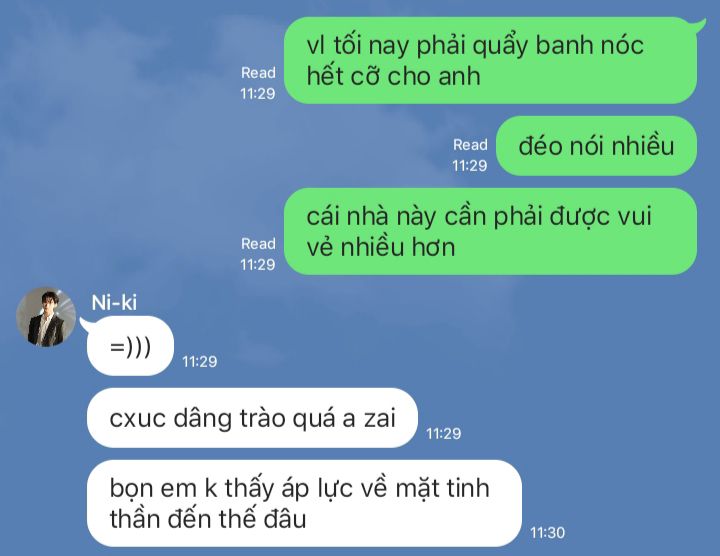Click the 11:29 timestamp next to "=)))"
This screenshot has width=720, height=556.
coord(200,362)
